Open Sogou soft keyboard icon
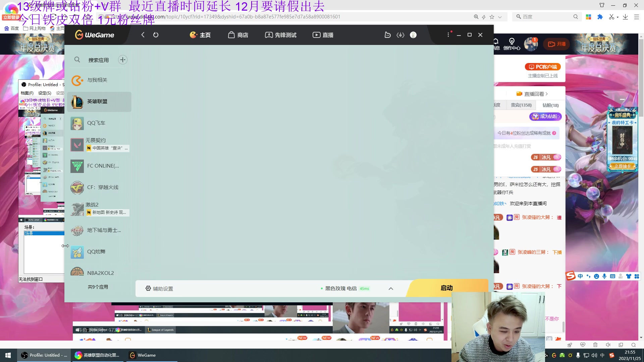644x362 pixels. click(x=612, y=276)
